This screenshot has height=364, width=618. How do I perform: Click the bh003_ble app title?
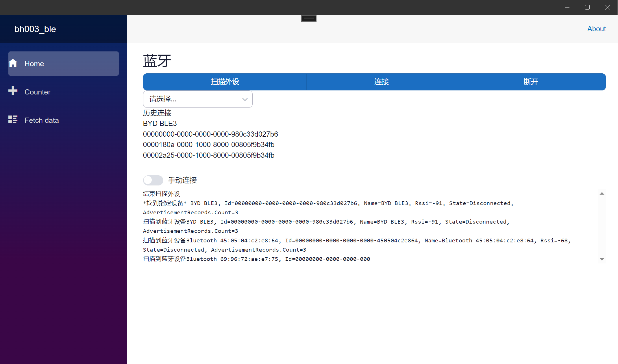(x=35, y=29)
